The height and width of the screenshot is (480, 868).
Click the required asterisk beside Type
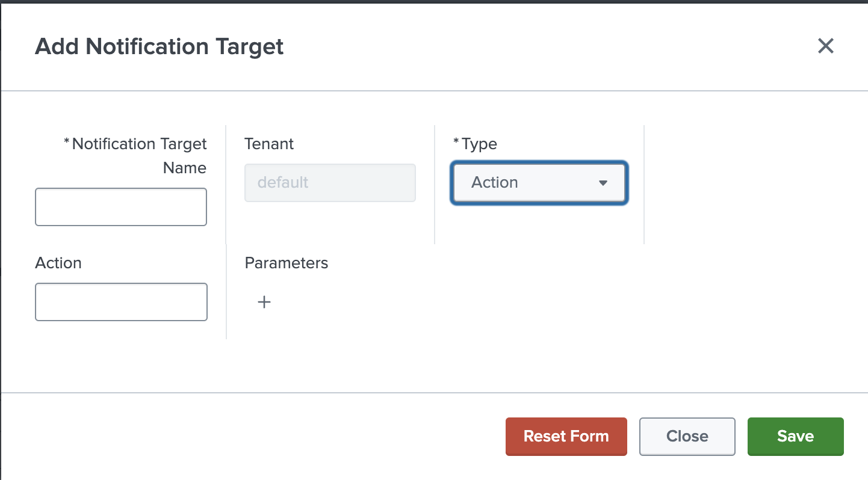pos(456,141)
